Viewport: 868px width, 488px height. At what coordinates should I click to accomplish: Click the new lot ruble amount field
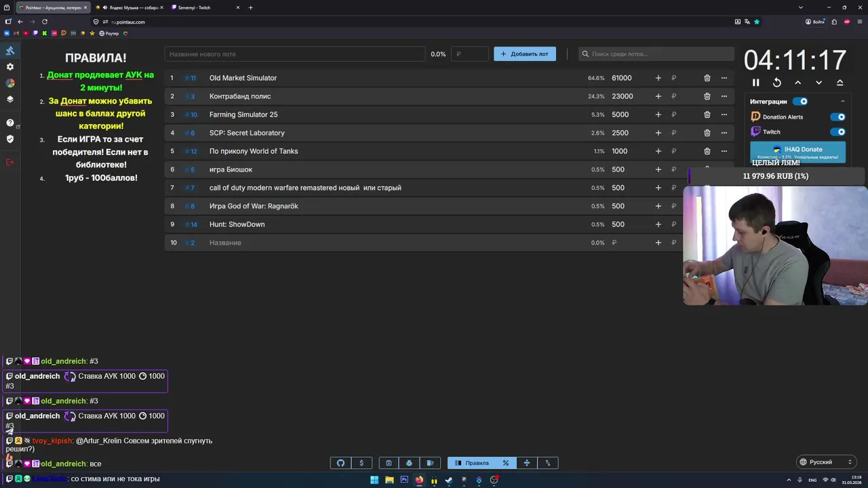click(x=470, y=54)
